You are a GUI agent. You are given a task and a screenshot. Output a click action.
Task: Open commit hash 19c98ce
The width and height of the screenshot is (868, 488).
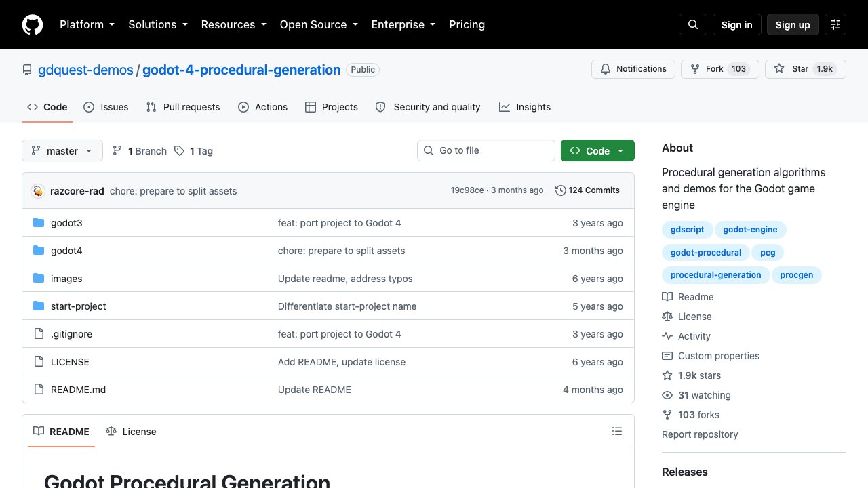tap(467, 190)
